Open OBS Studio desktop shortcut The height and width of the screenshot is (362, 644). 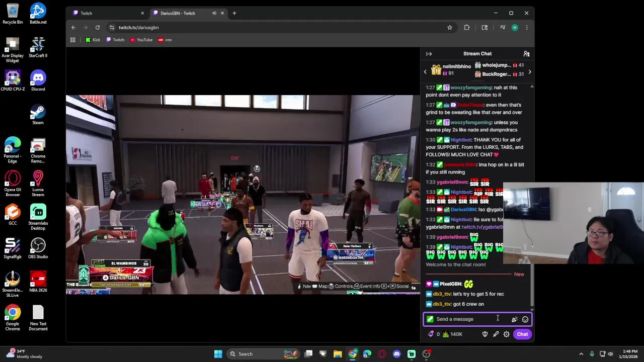coord(38,248)
